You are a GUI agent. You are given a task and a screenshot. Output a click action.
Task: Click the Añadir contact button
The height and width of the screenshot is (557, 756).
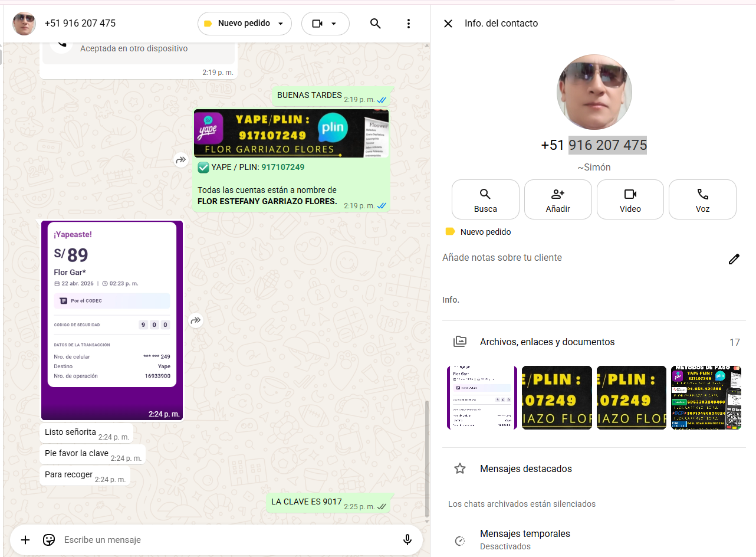558,199
